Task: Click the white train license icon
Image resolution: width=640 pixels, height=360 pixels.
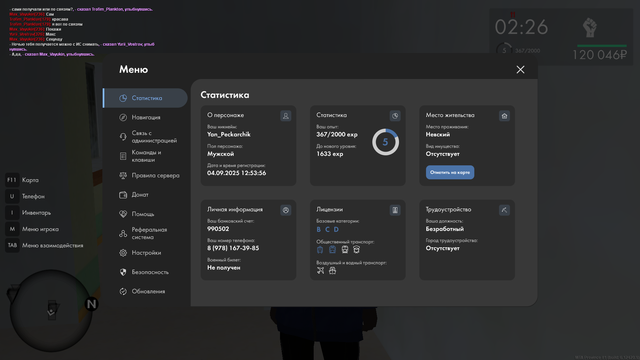Action: click(x=344, y=249)
